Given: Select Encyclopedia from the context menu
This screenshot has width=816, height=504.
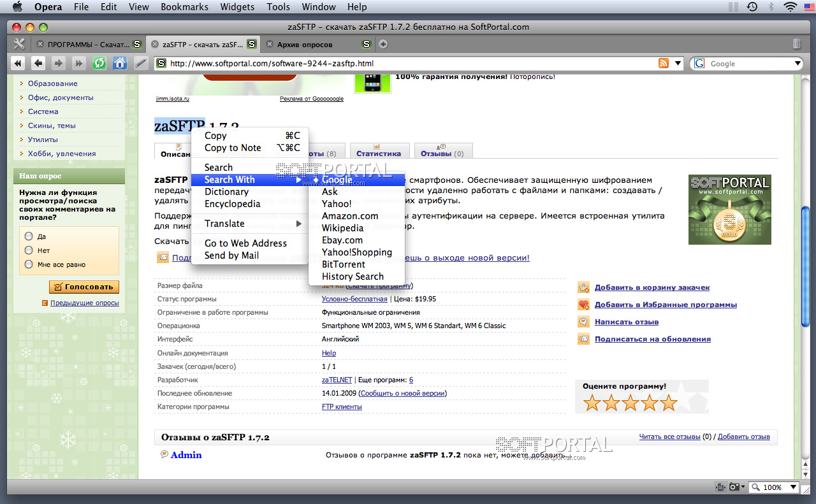Looking at the screenshot, I should pyautogui.click(x=250, y=204).
